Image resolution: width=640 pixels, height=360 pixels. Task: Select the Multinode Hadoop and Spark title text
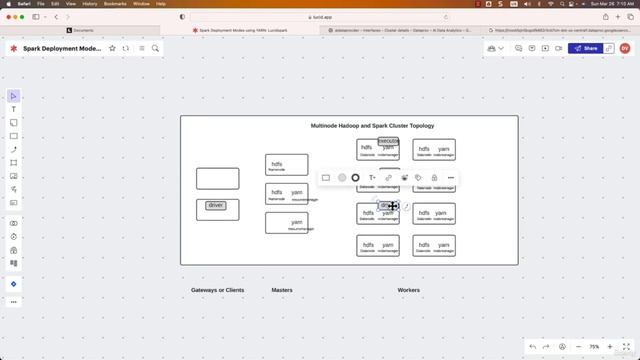click(372, 126)
